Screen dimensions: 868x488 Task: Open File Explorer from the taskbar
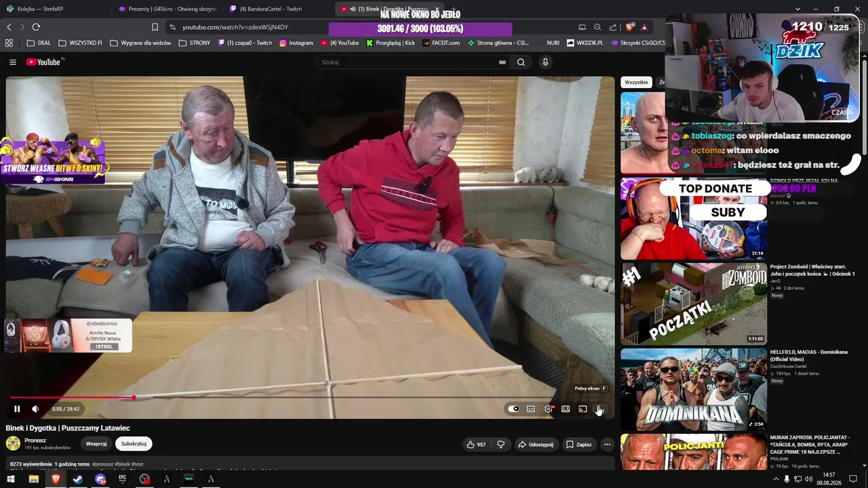33,479
